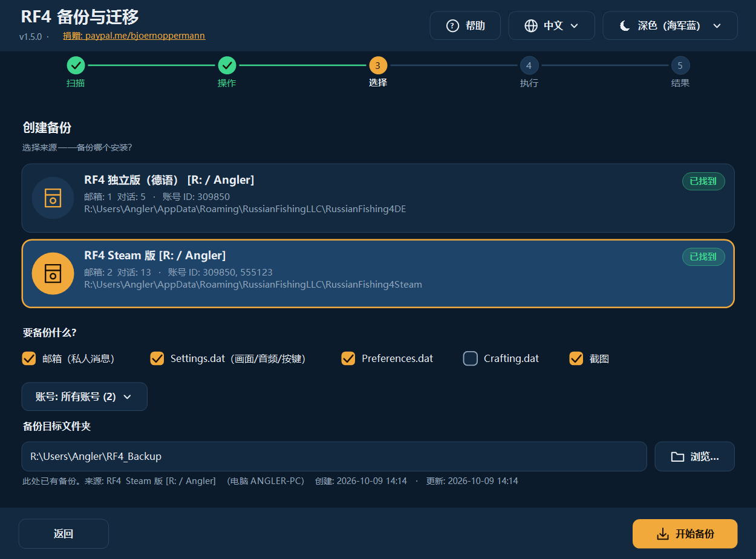Screen dimensions: 756x559
Task: Click step 4 执行 circle
Action: tap(529, 65)
